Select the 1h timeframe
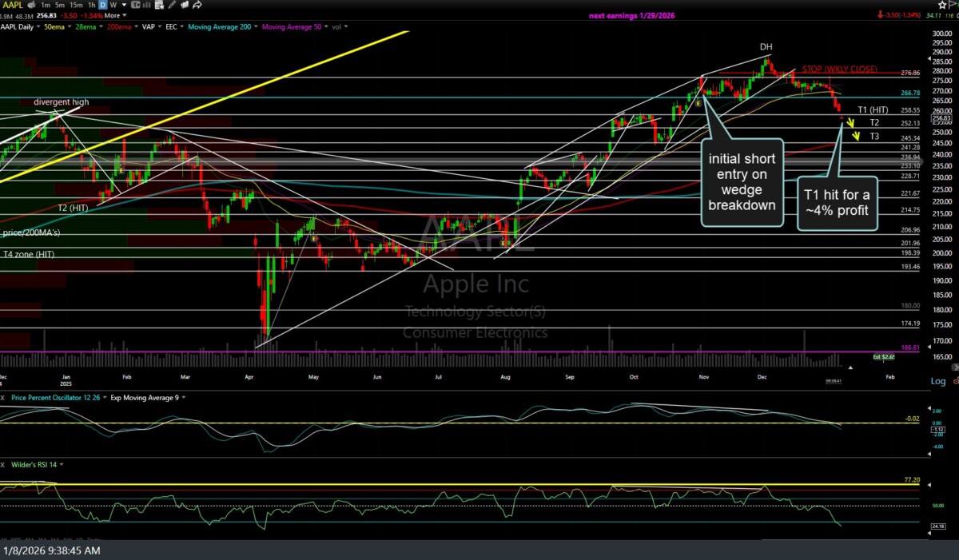Screen dimensions: 959x560 pos(91,5)
